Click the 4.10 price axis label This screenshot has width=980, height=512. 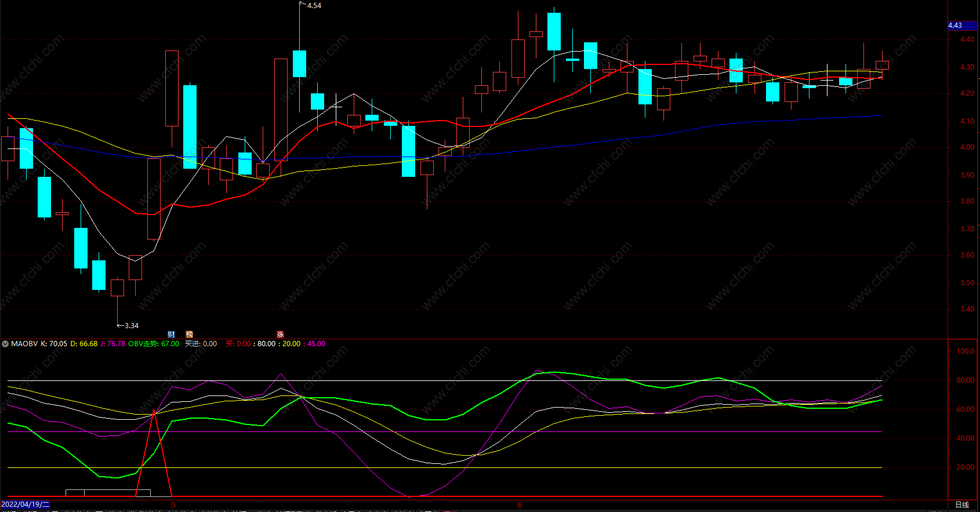click(967, 121)
